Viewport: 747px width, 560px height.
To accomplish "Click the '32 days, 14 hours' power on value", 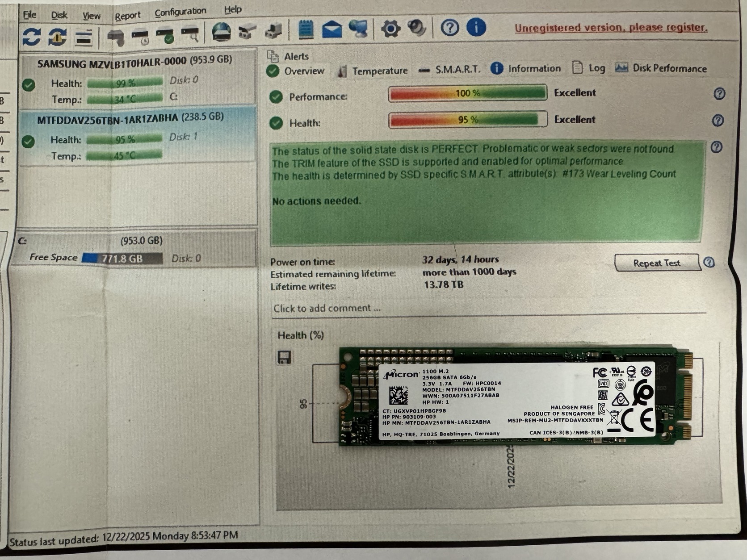I will (460, 259).
